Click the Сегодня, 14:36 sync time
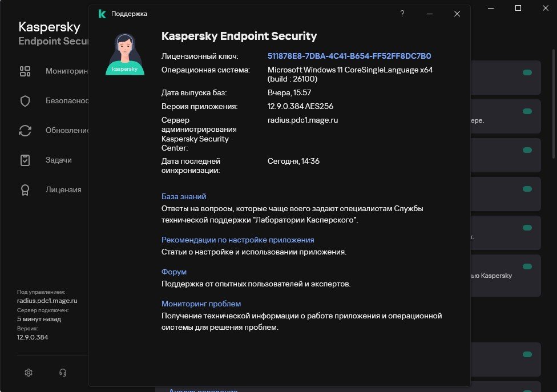This screenshot has height=392, width=557. 293,161
